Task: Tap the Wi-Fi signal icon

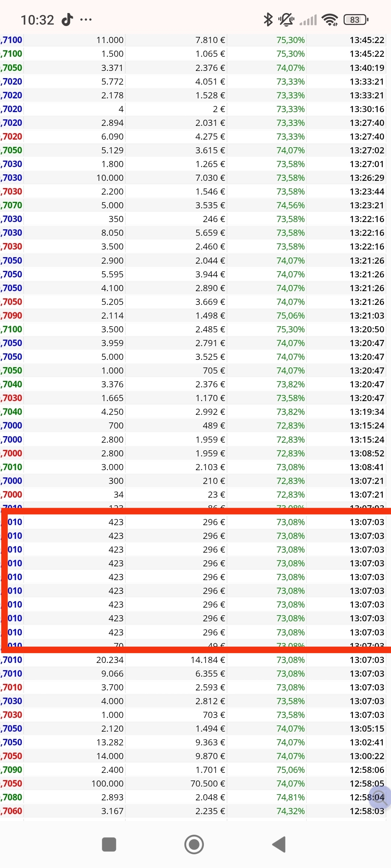Action: tap(330, 20)
